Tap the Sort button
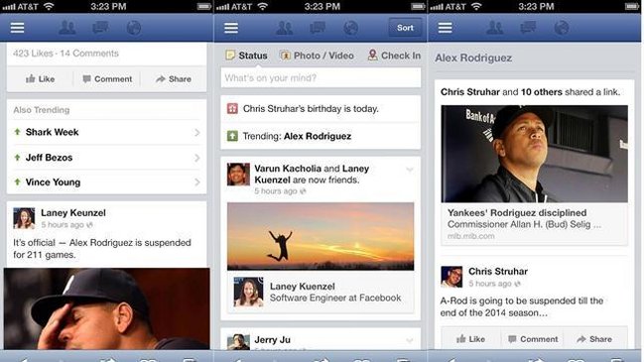Viewport: 644px width, 362px height. [x=405, y=28]
